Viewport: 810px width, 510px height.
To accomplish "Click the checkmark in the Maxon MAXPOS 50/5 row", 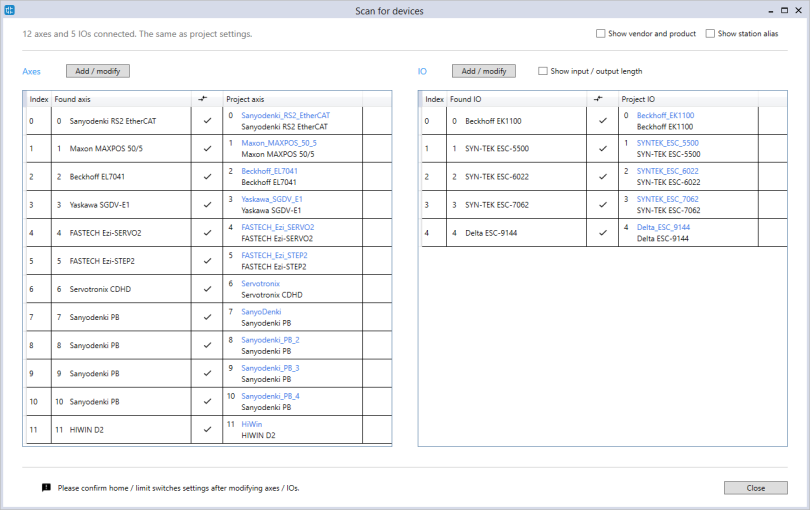I will pos(207,149).
